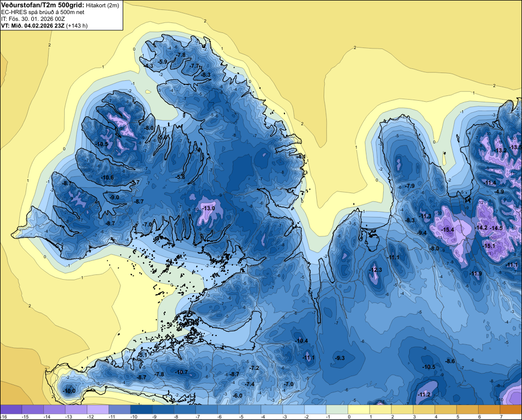Click the -10.7 temperature label

(182, 372)
